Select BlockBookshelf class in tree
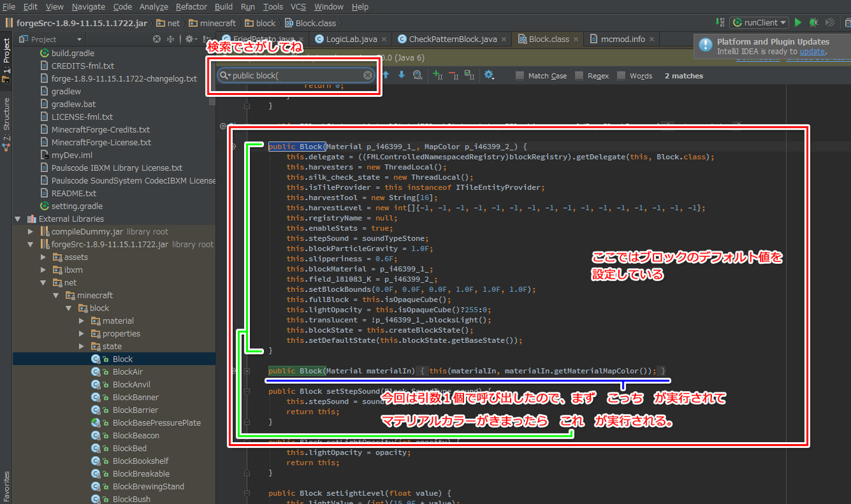The width and height of the screenshot is (851, 504). [x=140, y=461]
